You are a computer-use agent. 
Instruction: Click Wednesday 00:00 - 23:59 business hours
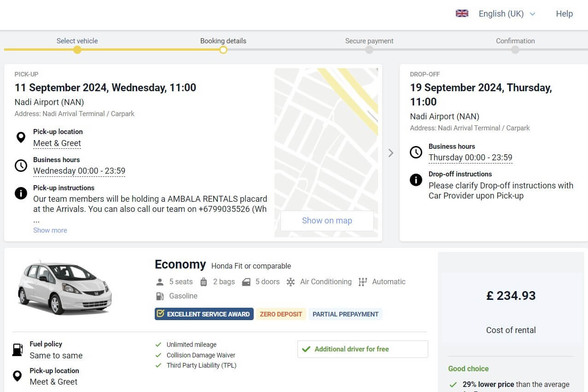pos(79,171)
